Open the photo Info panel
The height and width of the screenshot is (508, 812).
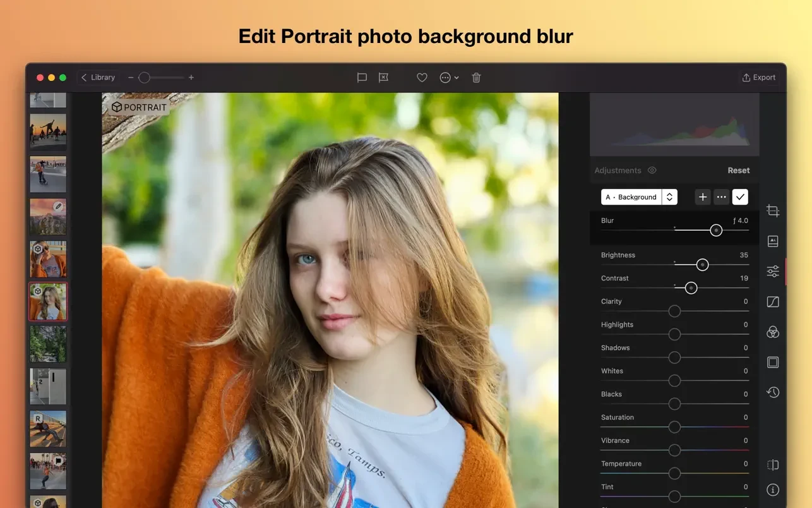click(773, 489)
